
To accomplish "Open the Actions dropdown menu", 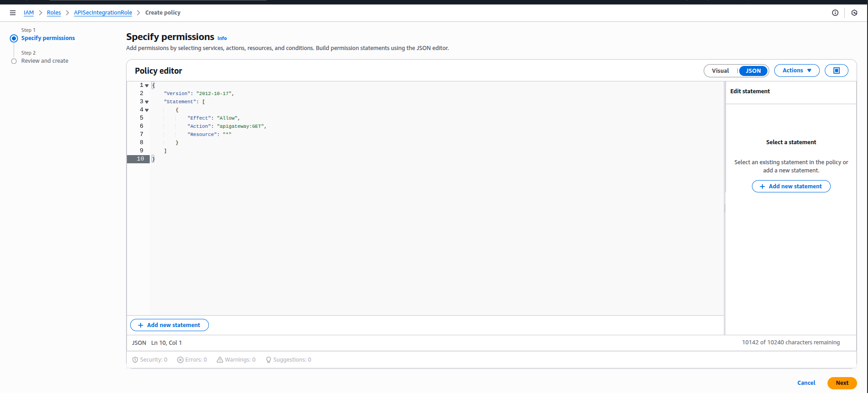I will pos(797,71).
